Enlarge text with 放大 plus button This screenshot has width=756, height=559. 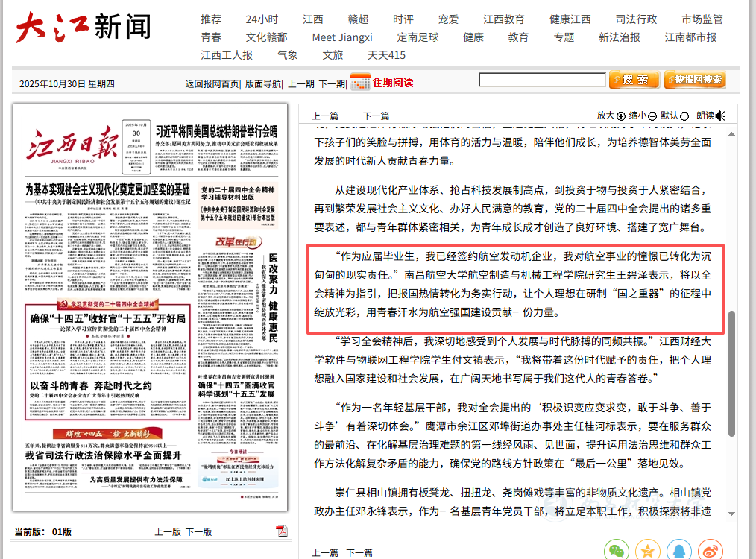click(621, 116)
